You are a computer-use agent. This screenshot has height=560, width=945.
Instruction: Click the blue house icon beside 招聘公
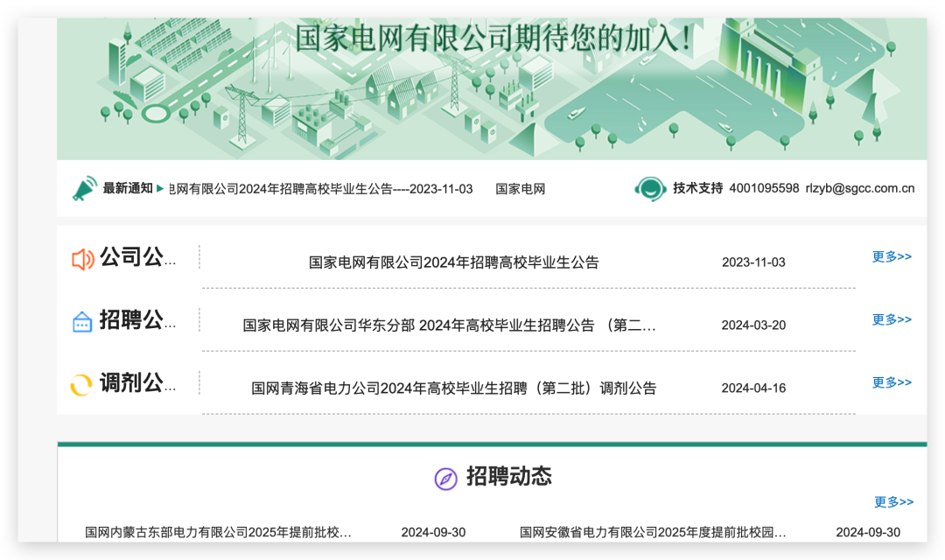[x=82, y=322]
